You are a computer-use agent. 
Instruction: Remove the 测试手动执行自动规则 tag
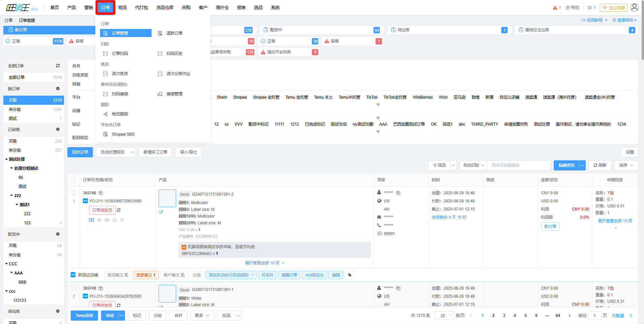click(252, 275)
